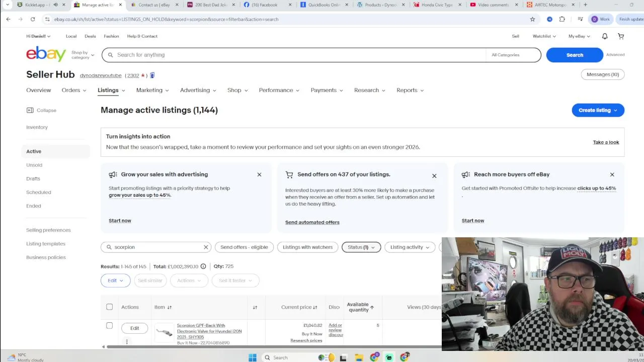644x362 pixels.
Task: Click the blue Search button
Action: [x=575, y=55]
